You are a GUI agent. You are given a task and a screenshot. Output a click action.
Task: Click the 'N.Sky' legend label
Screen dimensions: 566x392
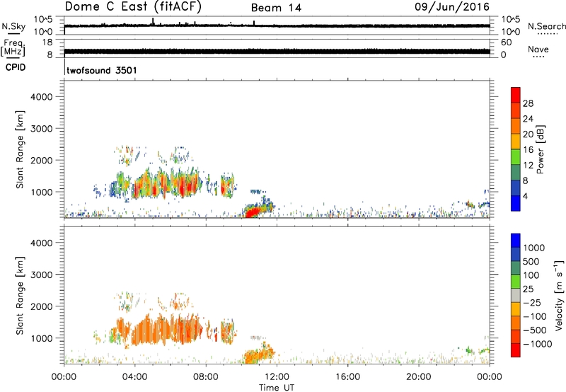coord(13,26)
